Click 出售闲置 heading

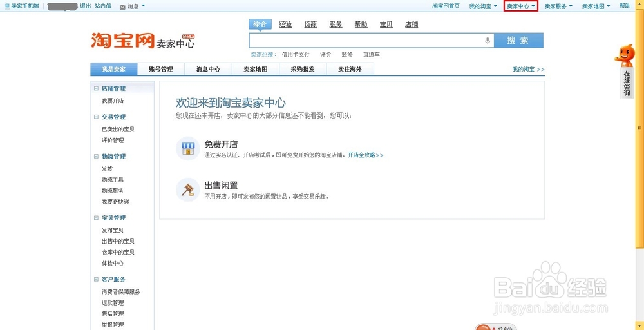tap(221, 186)
